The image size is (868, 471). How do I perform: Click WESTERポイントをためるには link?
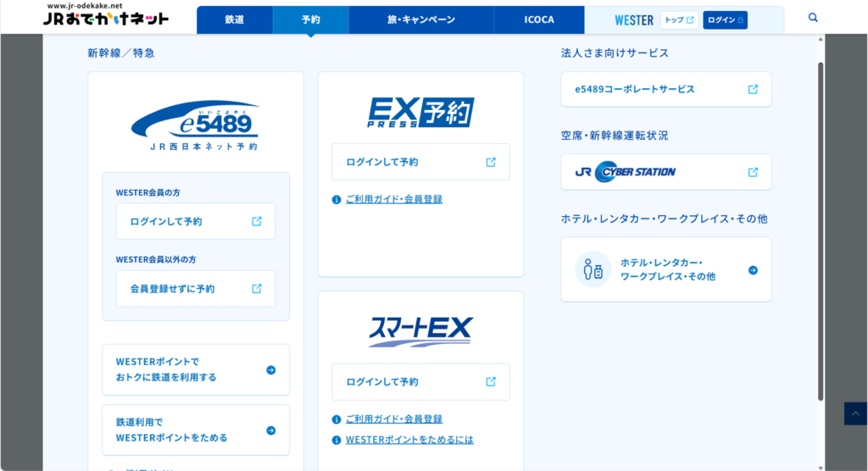409,440
